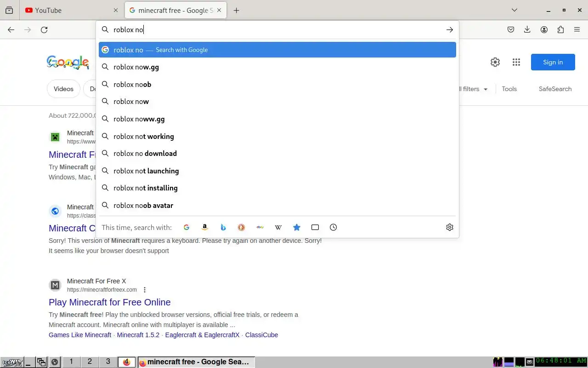This screenshot has height=368, width=588.
Task: Search this time with eBay icon
Action: [x=260, y=227]
